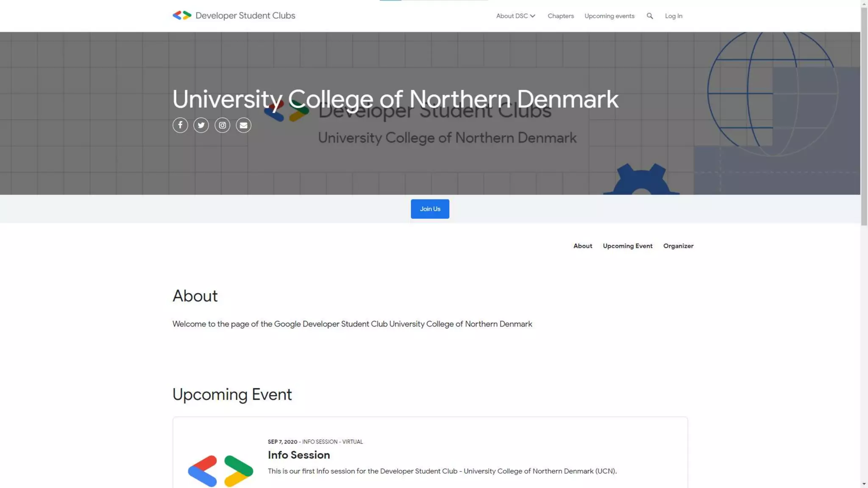Viewport: 868px width, 488px height.
Task: Click the scroll up arrow on scrollbar
Action: pos(864,3)
